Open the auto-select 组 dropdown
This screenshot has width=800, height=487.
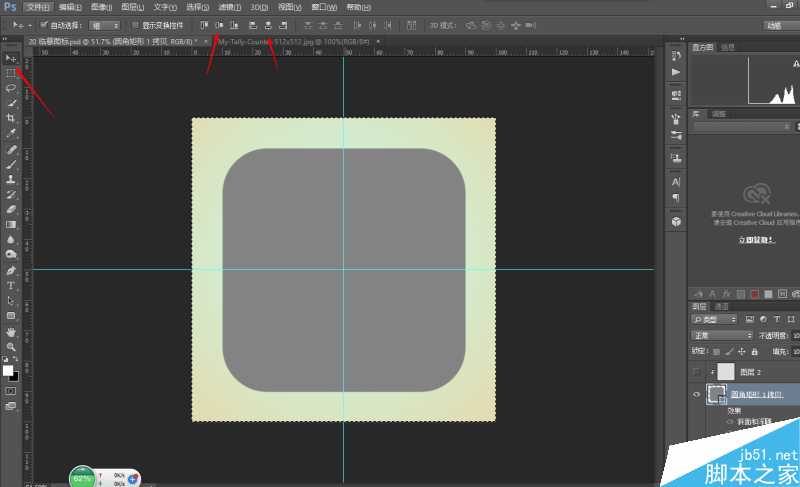click(104, 25)
